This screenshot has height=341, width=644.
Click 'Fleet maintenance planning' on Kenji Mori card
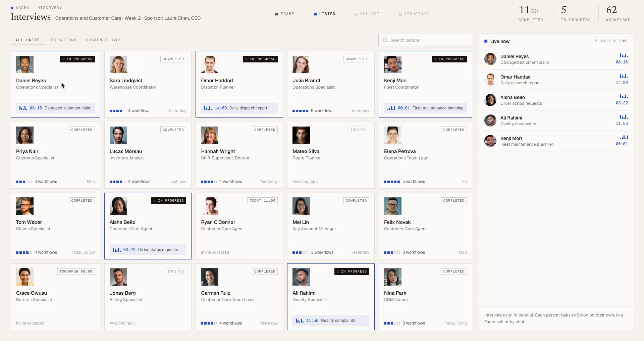(438, 108)
